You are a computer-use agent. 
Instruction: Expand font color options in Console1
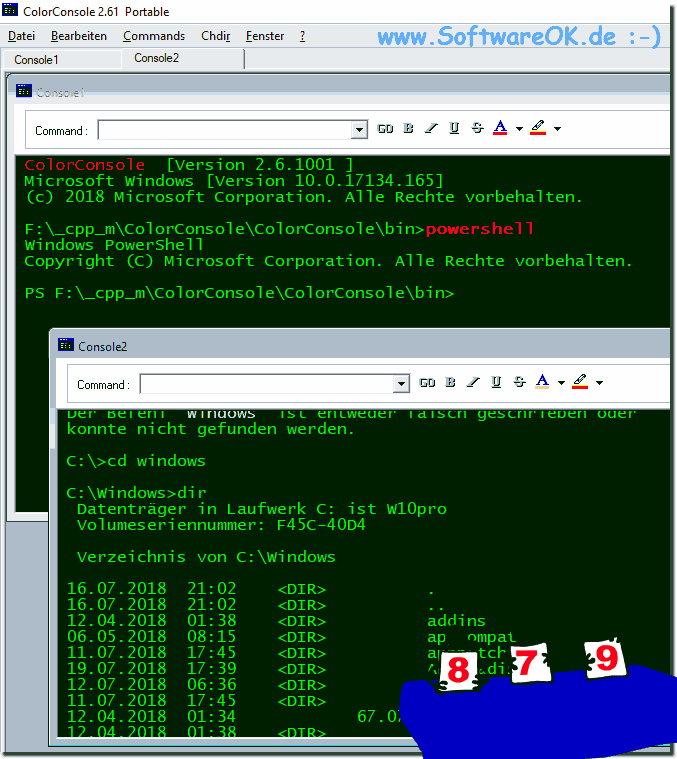pyautogui.click(x=519, y=129)
